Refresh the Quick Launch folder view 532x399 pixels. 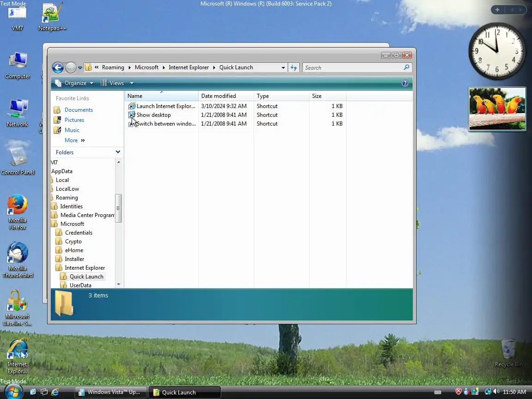(x=294, y=67)
